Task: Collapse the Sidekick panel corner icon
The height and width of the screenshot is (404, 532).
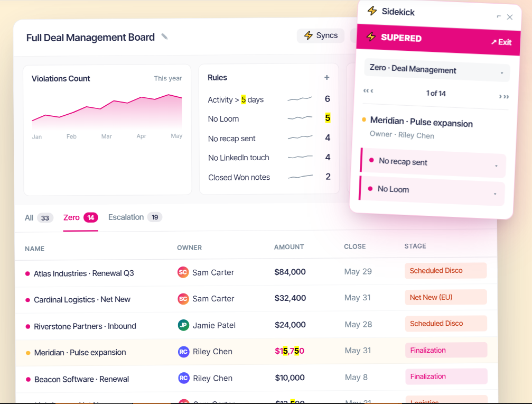Action: (499, 16)
